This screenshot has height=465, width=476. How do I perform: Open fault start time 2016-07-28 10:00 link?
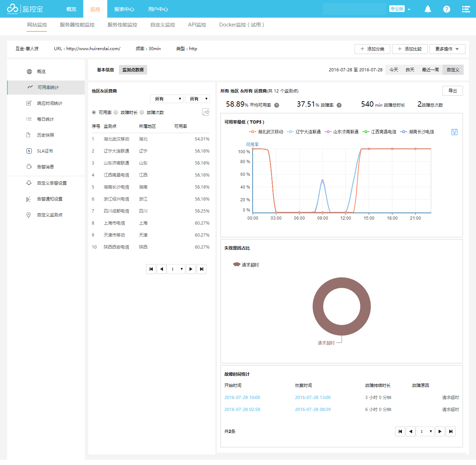(x=242, y=398)
